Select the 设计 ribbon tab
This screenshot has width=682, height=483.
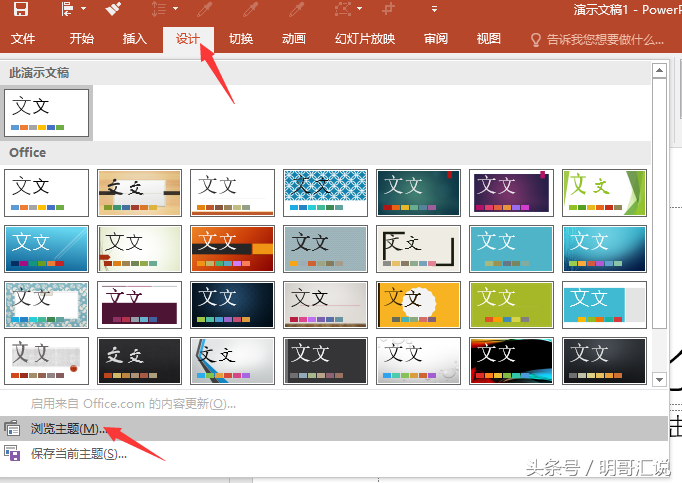188,39
